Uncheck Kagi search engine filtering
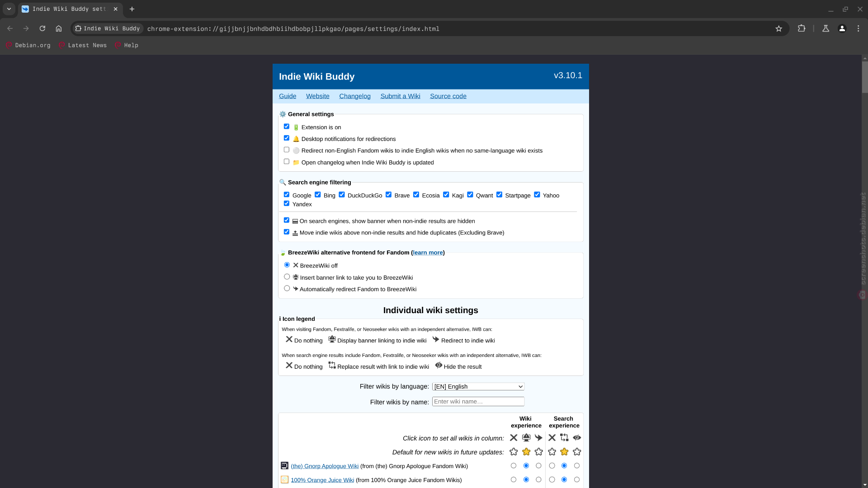Screen dimensions: 868x488 [446, 195]
